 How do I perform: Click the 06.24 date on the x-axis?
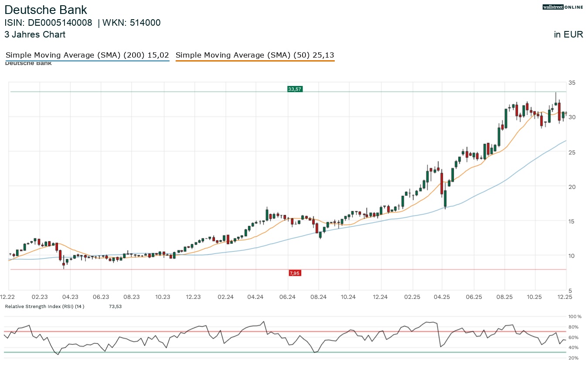(x=288, y=297)
